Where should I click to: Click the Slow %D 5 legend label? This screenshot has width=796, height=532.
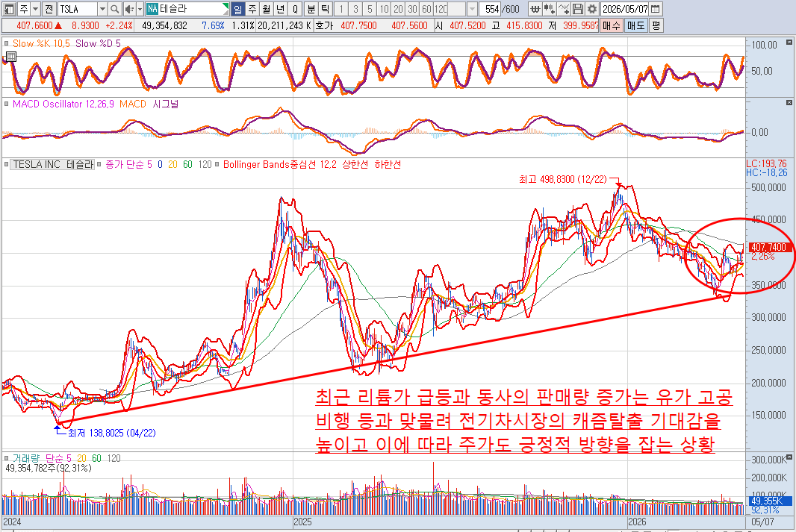click(98, 43)
